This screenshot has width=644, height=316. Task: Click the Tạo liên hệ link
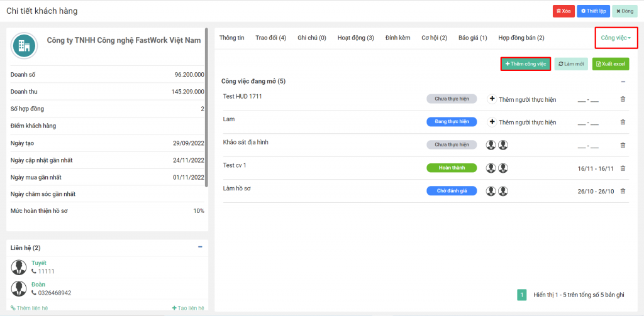(188, 308)
